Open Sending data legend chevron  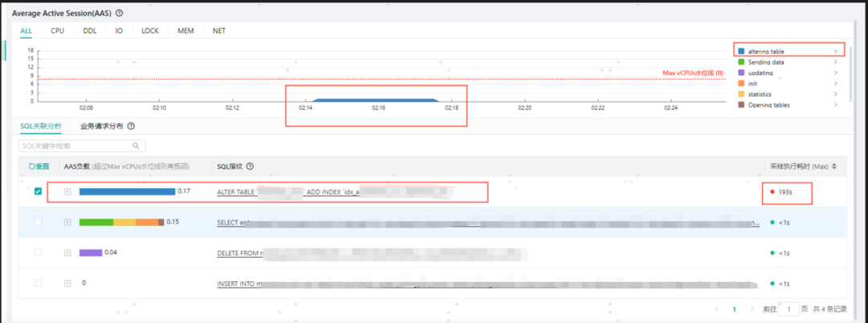(x=835, y=63)
